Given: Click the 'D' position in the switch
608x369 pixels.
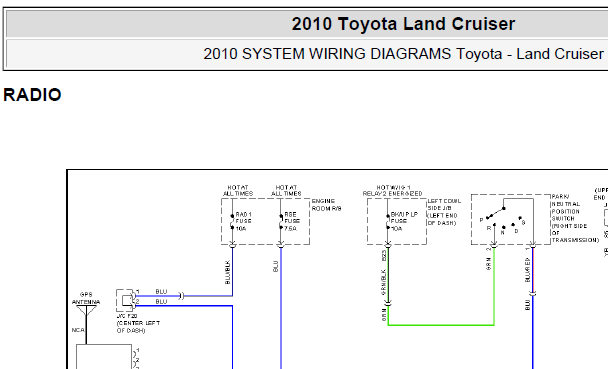Looking at the screenshot, I should click(516, 231).
